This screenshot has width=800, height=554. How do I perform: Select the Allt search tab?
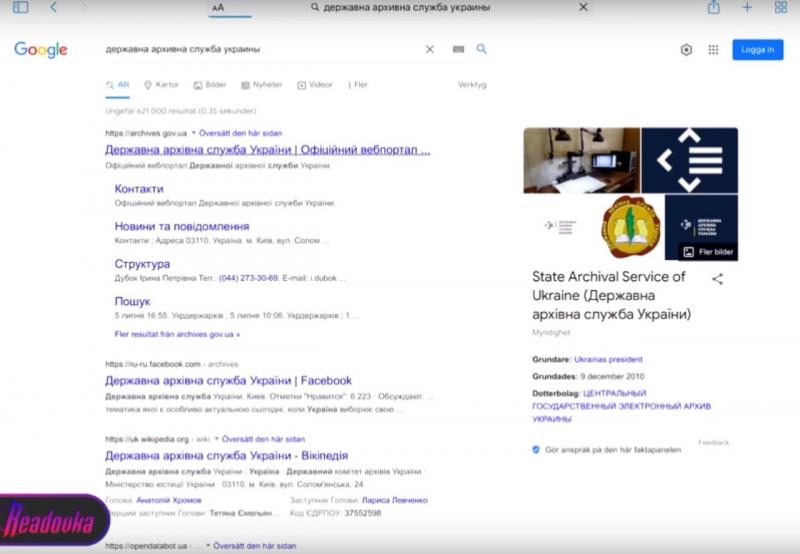point(118,85)
